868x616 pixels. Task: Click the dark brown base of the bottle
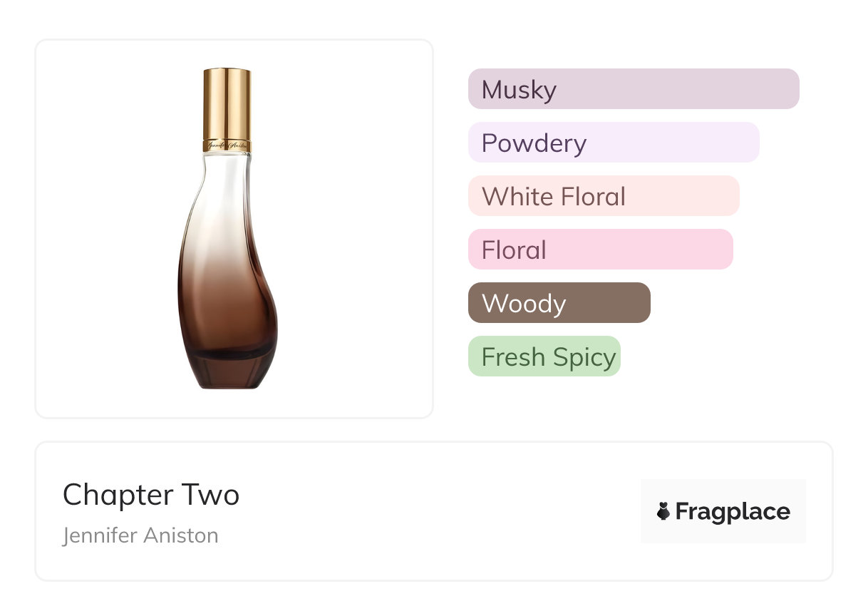[x=227, y=371]
